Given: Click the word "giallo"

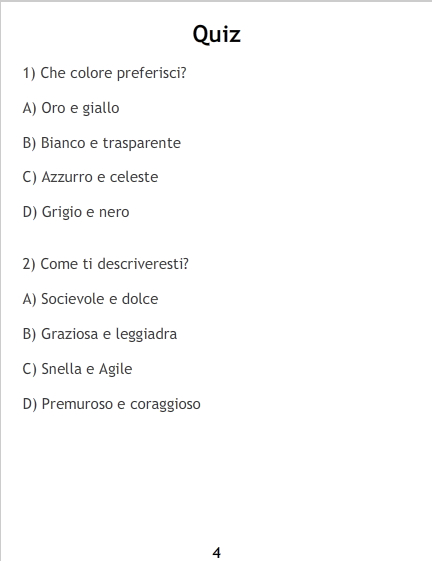Looking at the screenshot, I should pos(101,108).
